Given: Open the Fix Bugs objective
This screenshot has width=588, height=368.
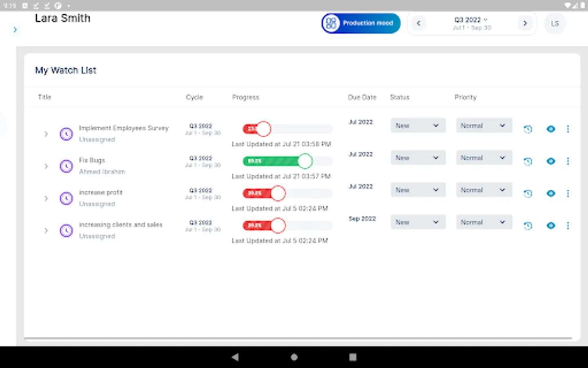Looking at the screenshot, I should pyautogui.click(x=92, y=160).
